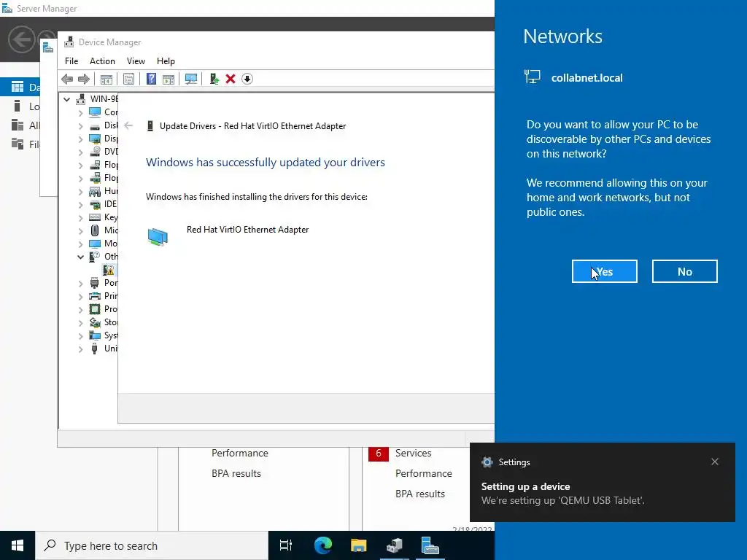
Task: Click the red 6 alert badge
Action: [x=379, y=453]
